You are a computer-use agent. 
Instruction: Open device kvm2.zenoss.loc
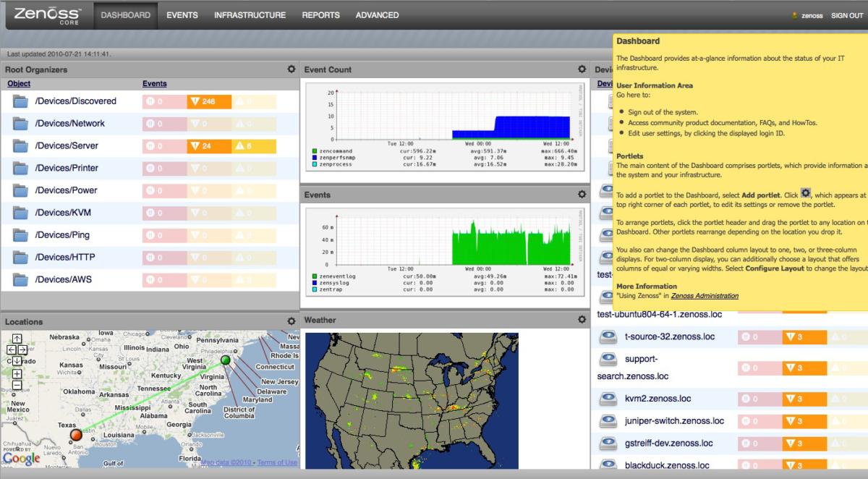tap(658, 399)
